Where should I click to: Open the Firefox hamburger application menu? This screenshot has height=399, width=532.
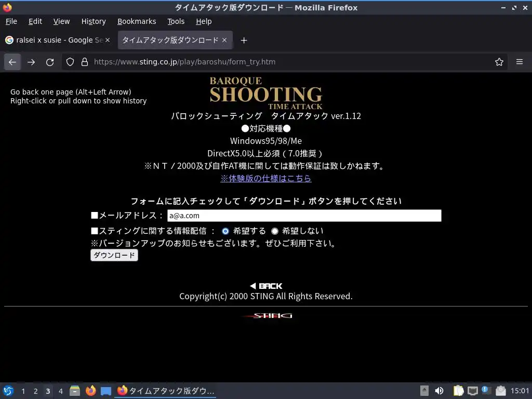tap(520, 62)
